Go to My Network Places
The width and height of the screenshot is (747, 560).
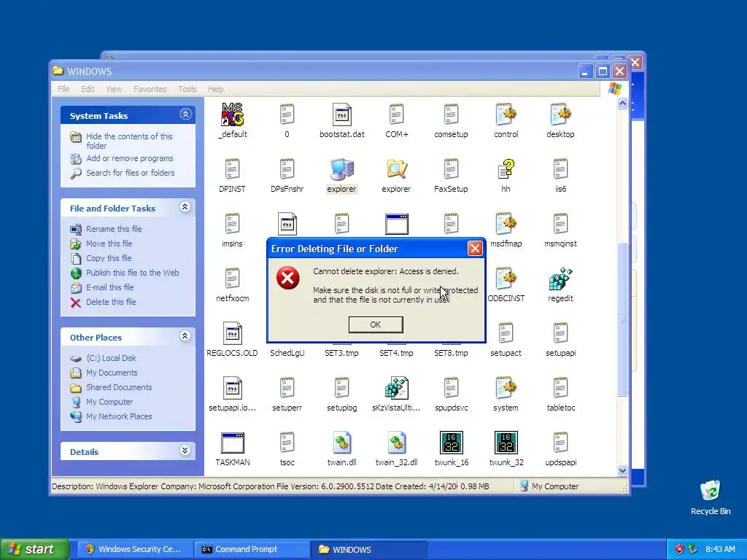pos(119,416)
